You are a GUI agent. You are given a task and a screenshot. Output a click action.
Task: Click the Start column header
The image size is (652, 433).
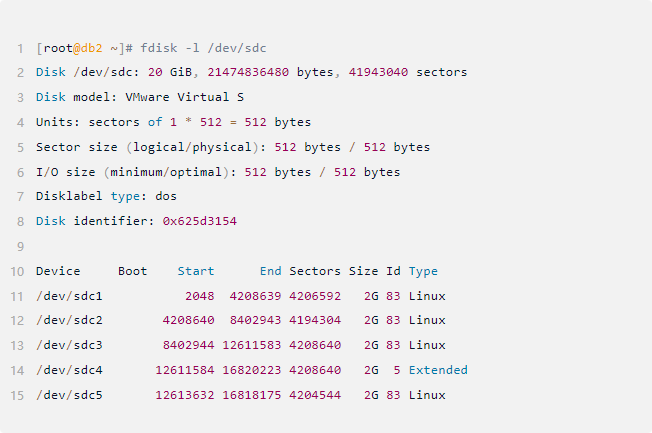tap(196, 271)
